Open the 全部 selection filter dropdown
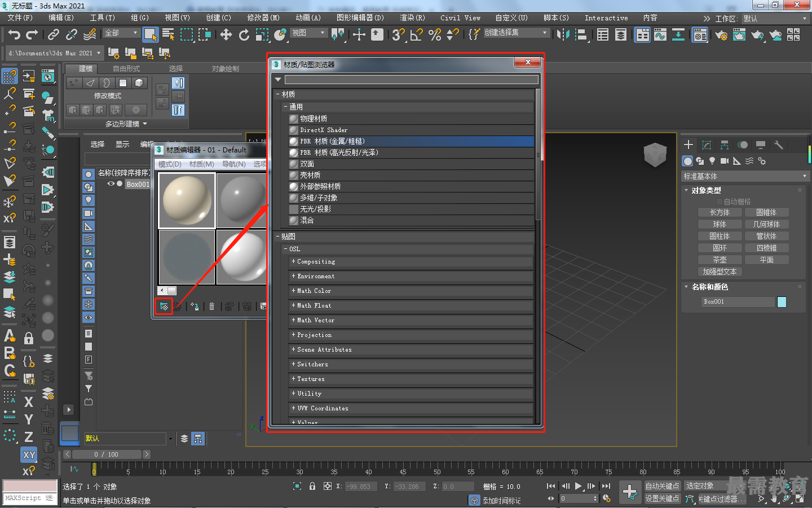The width and height of the screenshot is (812, 508). click(121, 33)
